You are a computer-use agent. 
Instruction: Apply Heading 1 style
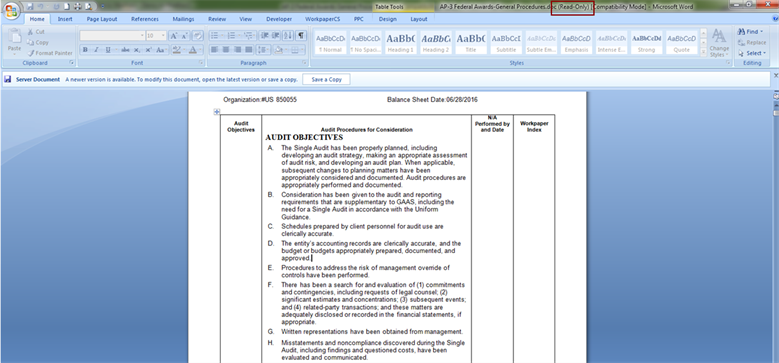(400, 43)
